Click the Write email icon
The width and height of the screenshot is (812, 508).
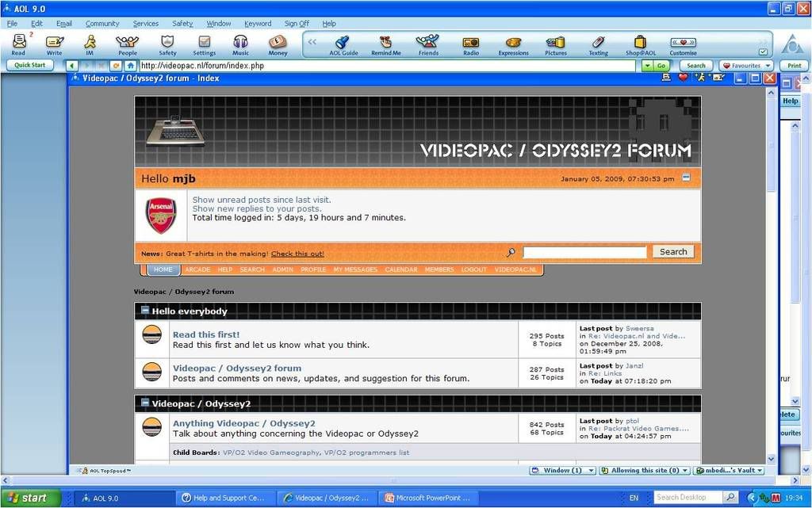pos(54,44)
